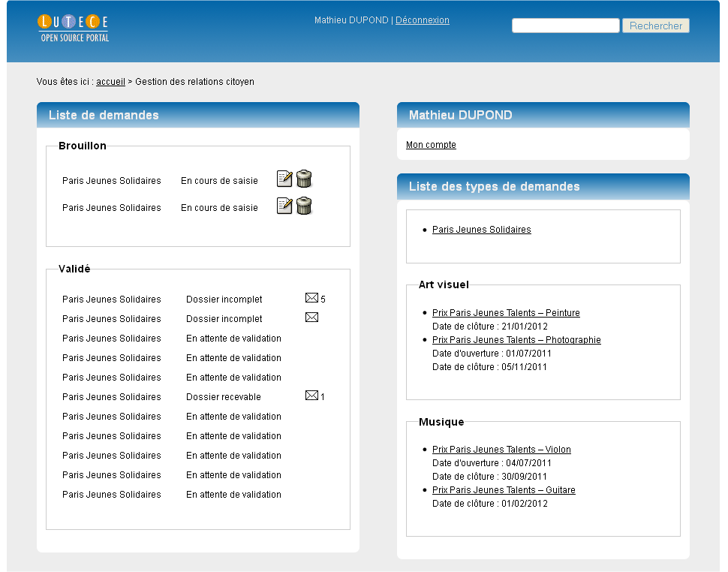Screen dimensions: 728x572
Task: Delete the second draft request with trash icon
Action: click(304, 206)
